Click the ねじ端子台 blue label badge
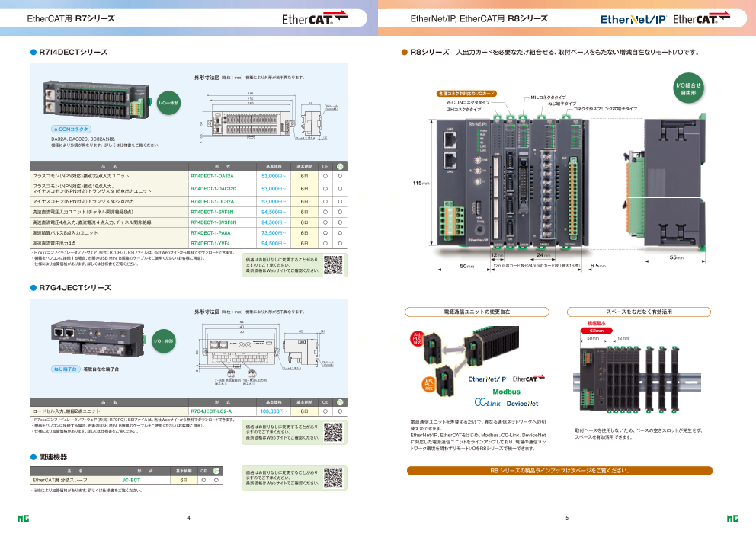Screen dimensions: 756x534 tap(65, 369)
